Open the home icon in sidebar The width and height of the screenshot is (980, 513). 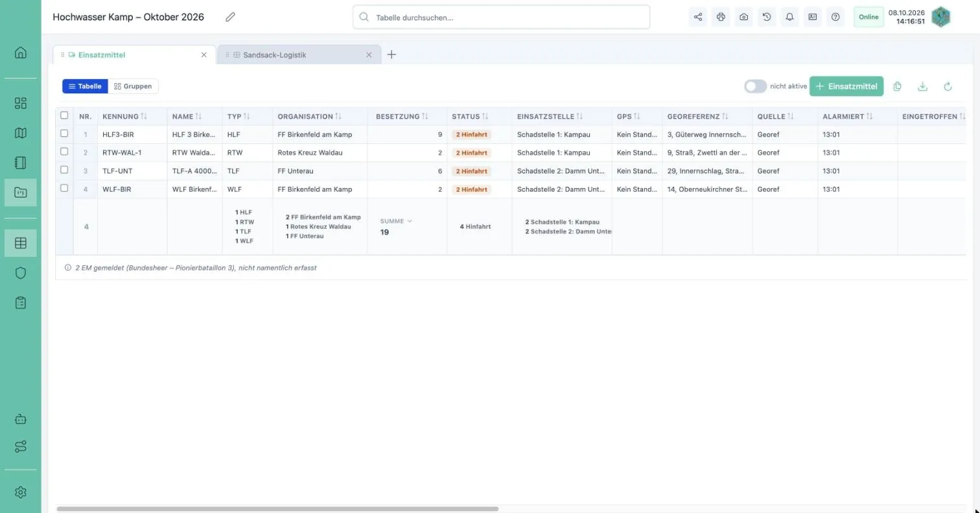point(21,53)
